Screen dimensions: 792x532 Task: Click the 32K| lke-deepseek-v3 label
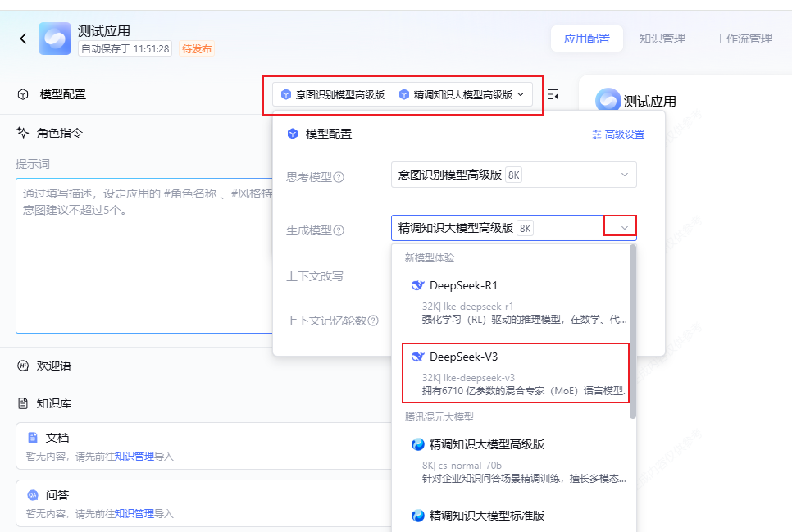click(468, 377)
